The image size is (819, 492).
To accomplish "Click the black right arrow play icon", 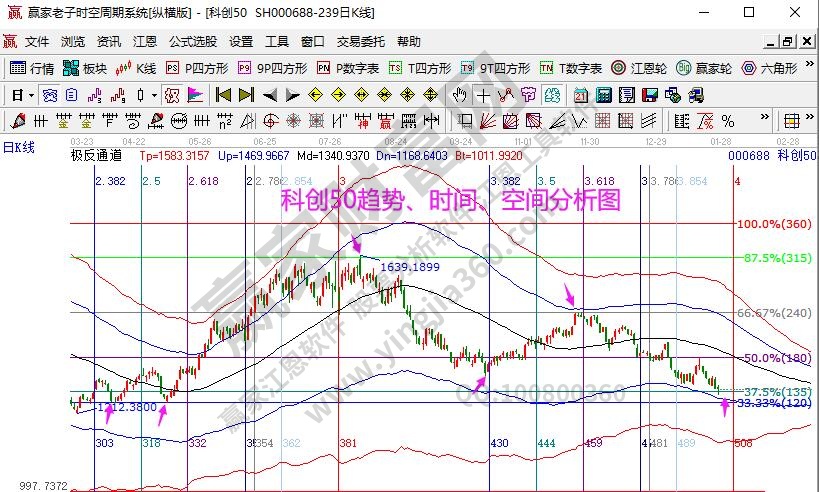I will (x=293, y=95).
